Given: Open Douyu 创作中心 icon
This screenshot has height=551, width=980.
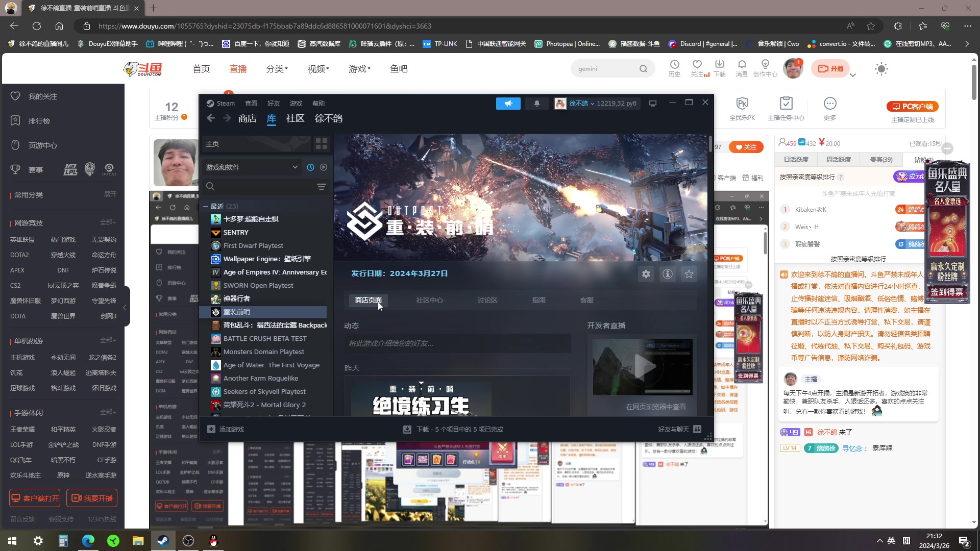Looking at the screenshot, I should [765, 68].
